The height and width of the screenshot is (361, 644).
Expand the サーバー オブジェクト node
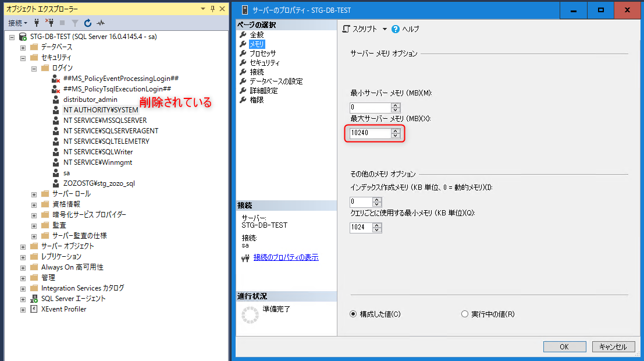23,247
